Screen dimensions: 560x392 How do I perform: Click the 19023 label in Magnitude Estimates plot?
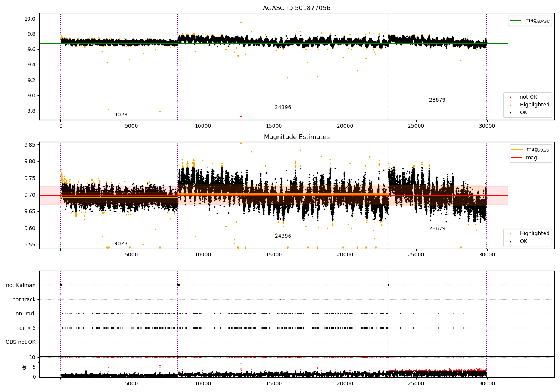click(119, 244)
